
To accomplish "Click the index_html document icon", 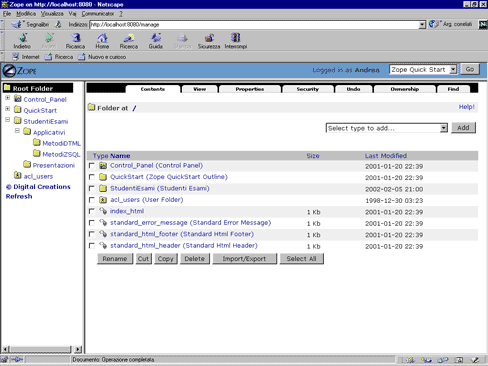I will (x=103, y=211).
